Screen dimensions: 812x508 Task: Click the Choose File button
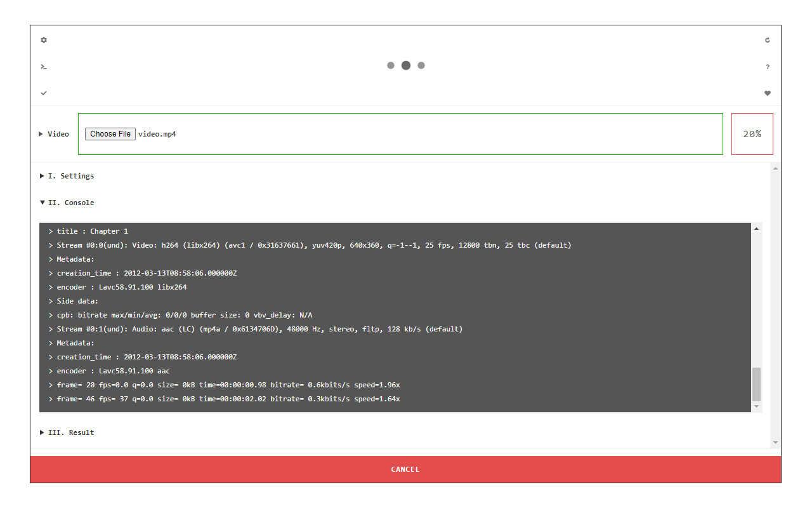click(x=110, y=134)
